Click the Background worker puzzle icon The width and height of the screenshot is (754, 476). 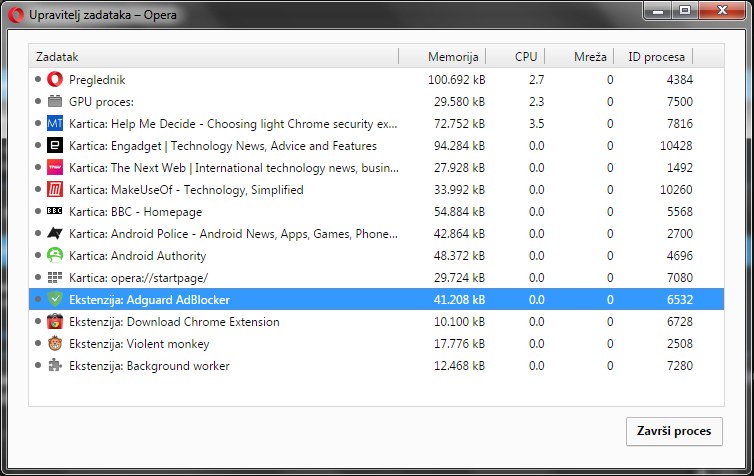[55, 365]
